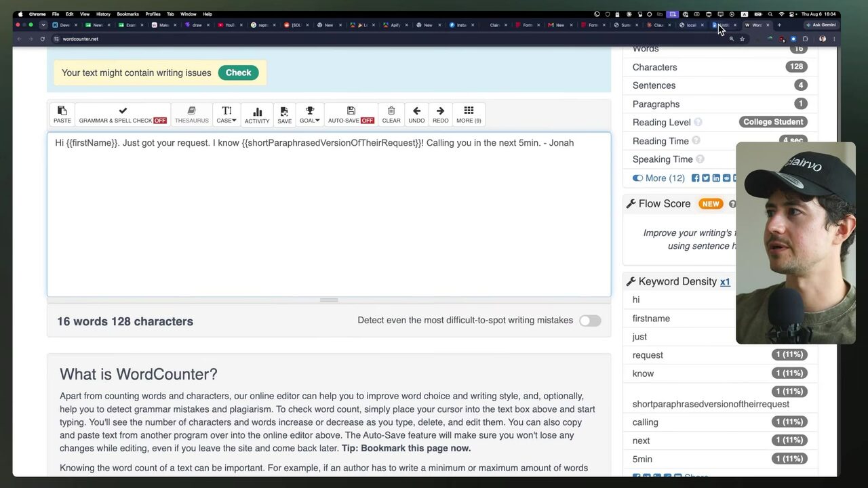Image resolution: width=868 pixels, height=488 pixels.
Task: Click the Speaking Time help question mark
Action: point(700,159)
